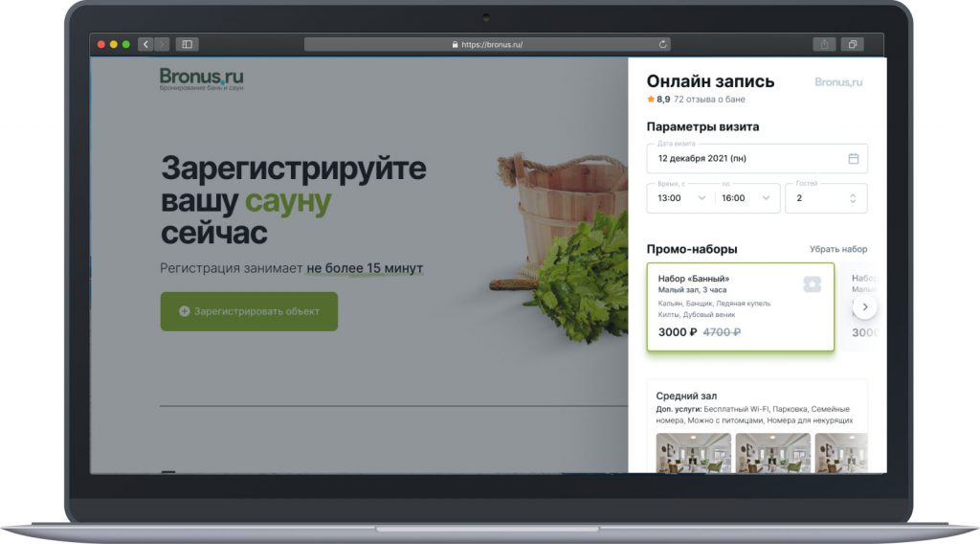Select the Набор «Банный» promo card

tap(740, 307)
